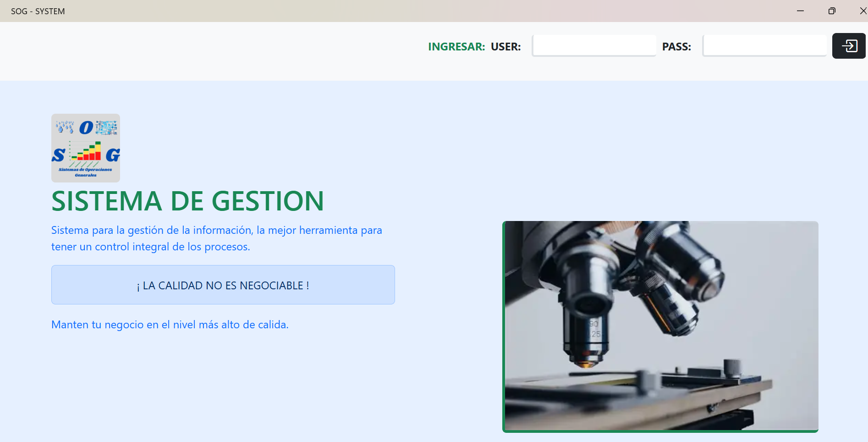The height and width of the screenshot is (442, 868).
Task: Focus the USER input field
Action: pyautogui.click(x=594, y=46)
